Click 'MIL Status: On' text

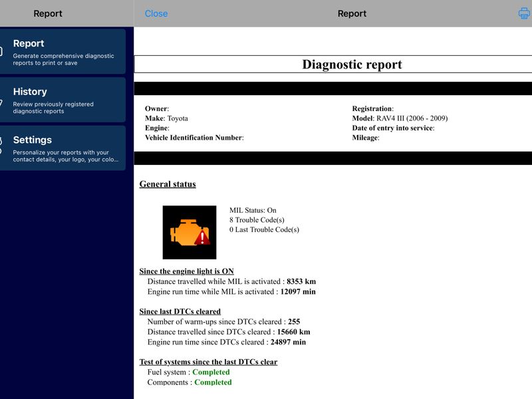point(253,210)
